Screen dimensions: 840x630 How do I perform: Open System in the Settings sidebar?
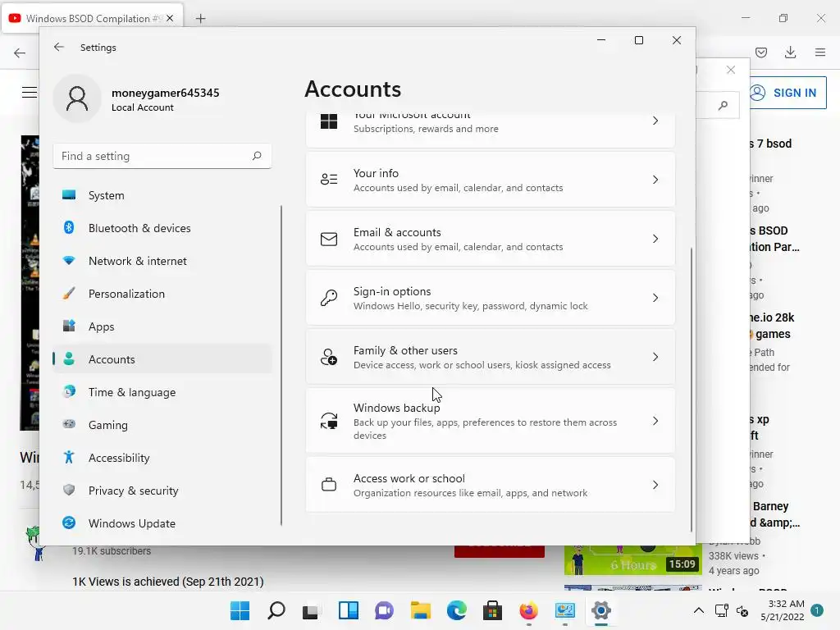(162, 195)
